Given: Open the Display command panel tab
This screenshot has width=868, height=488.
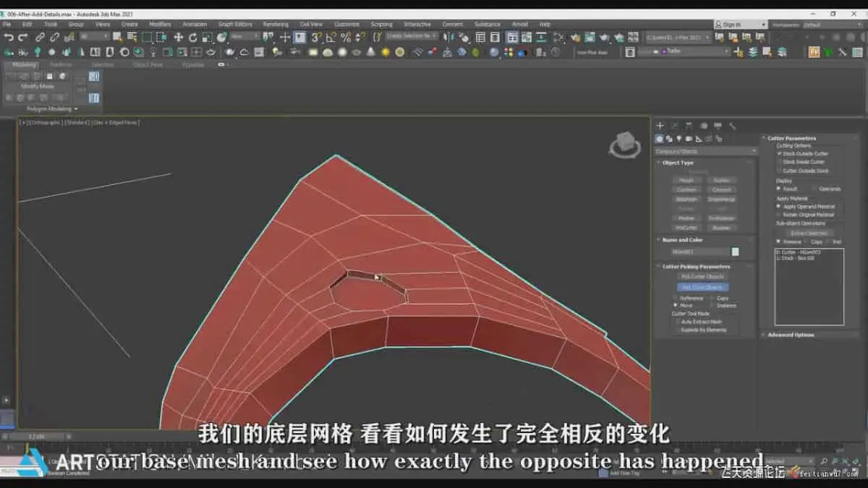Looking at the screenshot, I should pyautogui.click(x=718, y=126).
